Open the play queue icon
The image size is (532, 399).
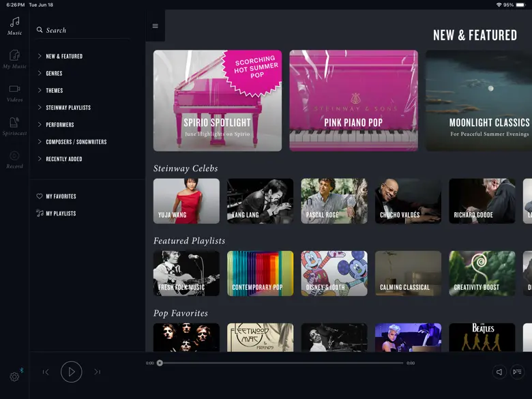point(518,372)
